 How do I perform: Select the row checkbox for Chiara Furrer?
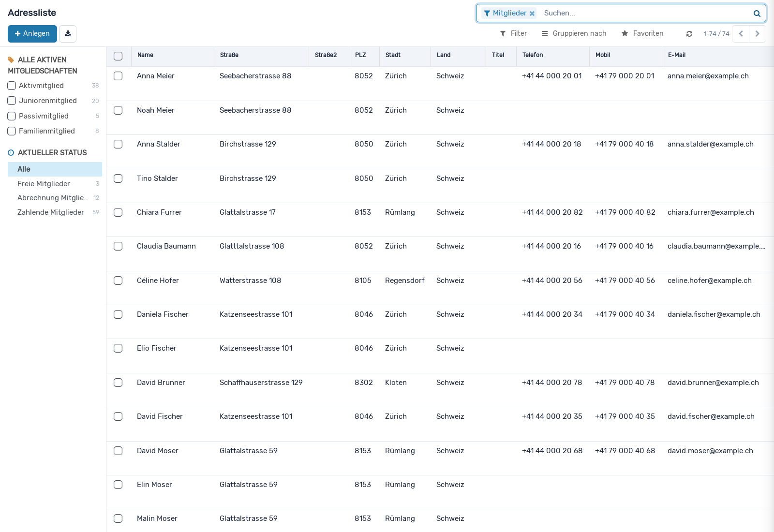click(x=118, y=212)
